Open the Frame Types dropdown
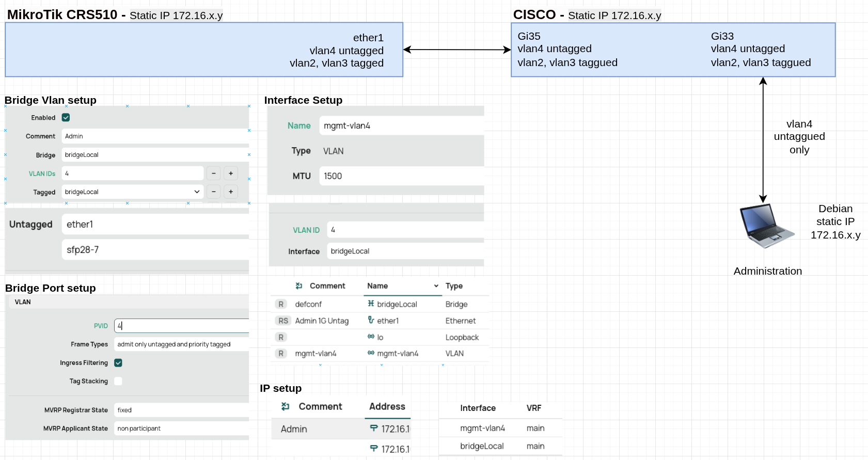868x460 pixels. [181, 344]
